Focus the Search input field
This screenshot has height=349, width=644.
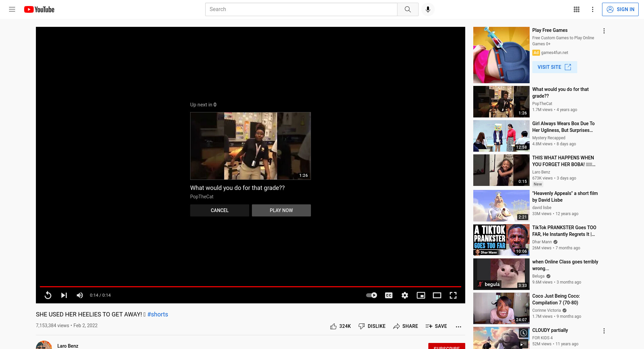click(301, 9)
